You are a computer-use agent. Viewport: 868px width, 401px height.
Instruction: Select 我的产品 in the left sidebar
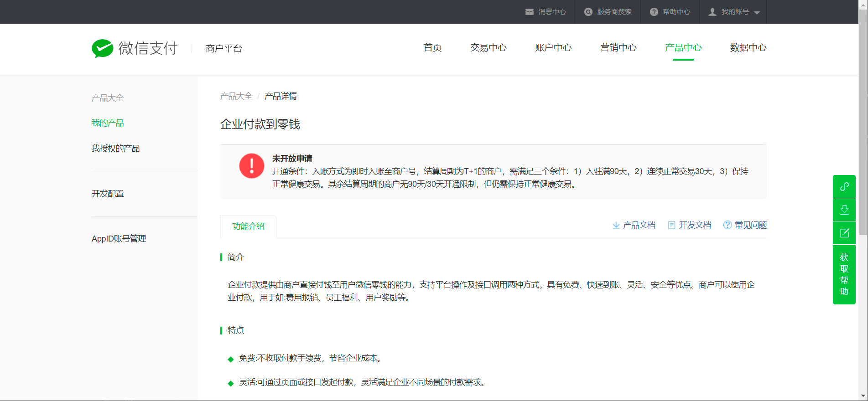tap(108, 123)
